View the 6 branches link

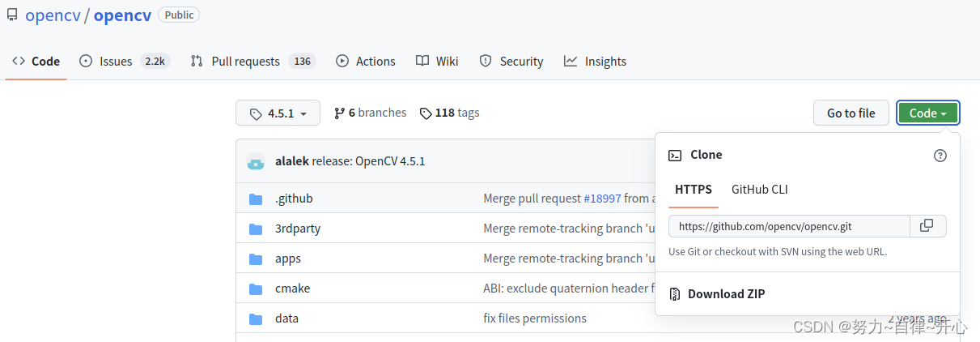[x=371, y=113]
